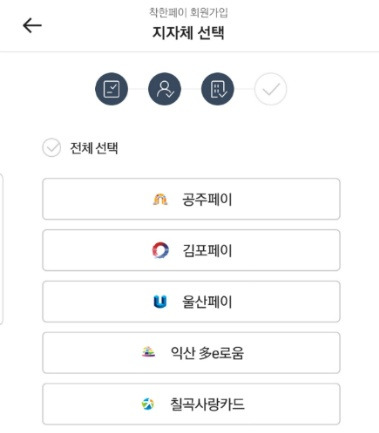Click the partially visible left edge panel

(x=1, y=248)
